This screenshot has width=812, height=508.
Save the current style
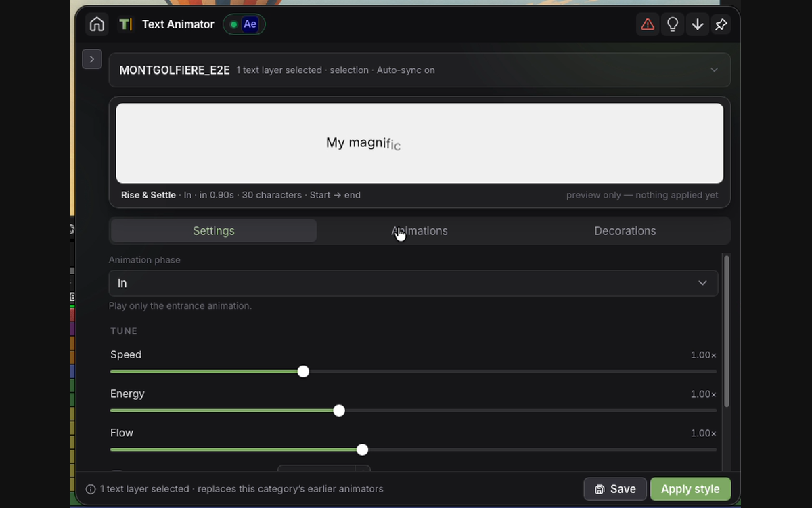click(x=615, y=489)
